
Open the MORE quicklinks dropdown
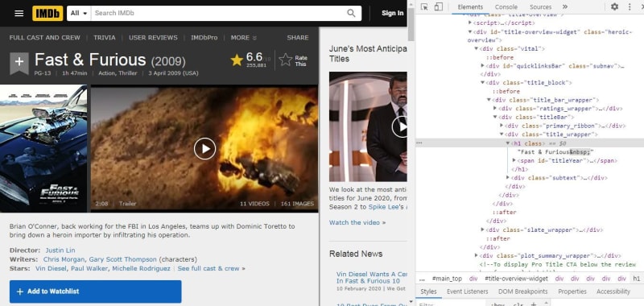[244, 37]
